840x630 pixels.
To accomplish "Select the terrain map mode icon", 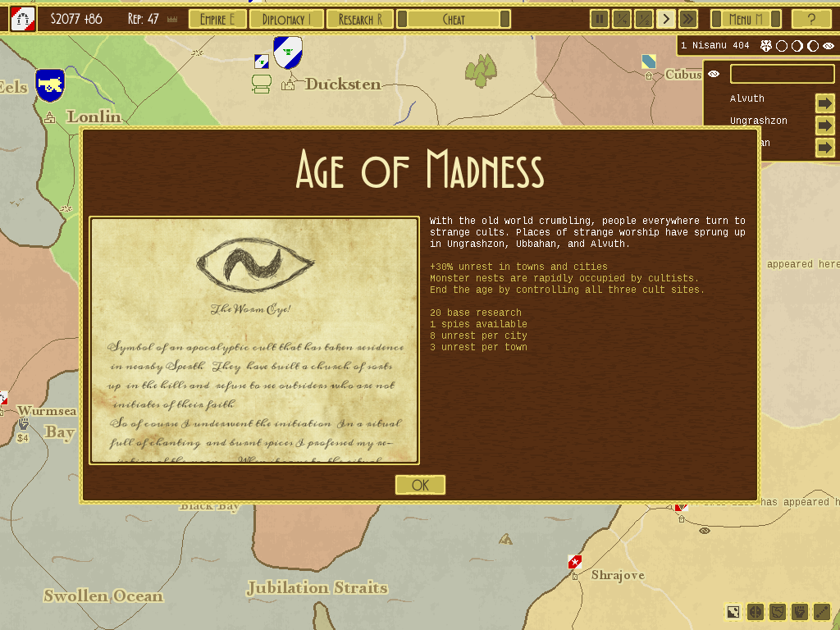I will (733, 612).
